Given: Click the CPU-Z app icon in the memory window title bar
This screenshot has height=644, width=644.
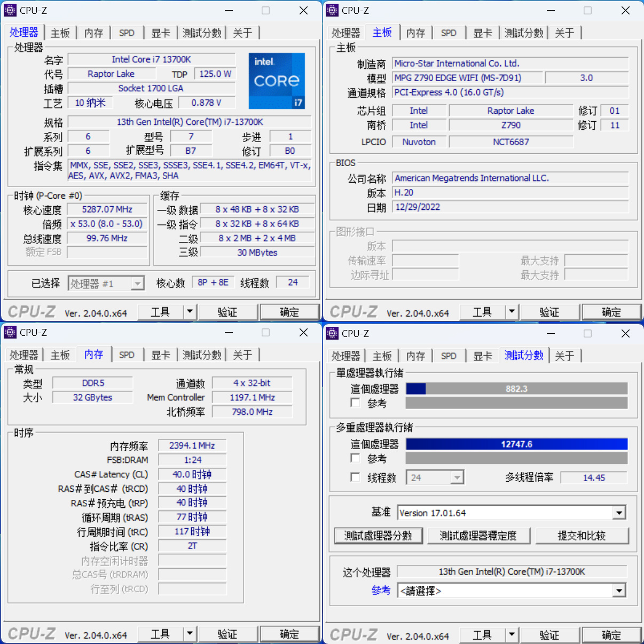Looking at the screenshot, I should click(x=10, y=332).
